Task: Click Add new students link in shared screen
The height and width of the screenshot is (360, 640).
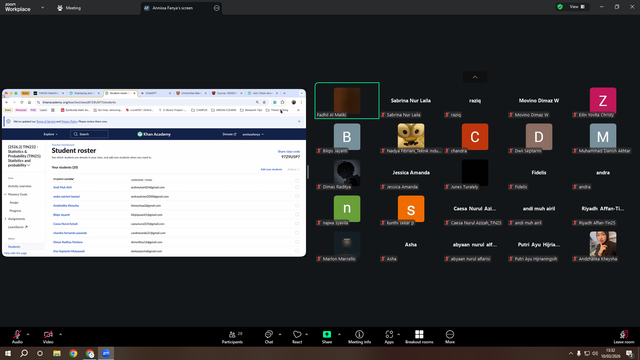Action: 271,169
